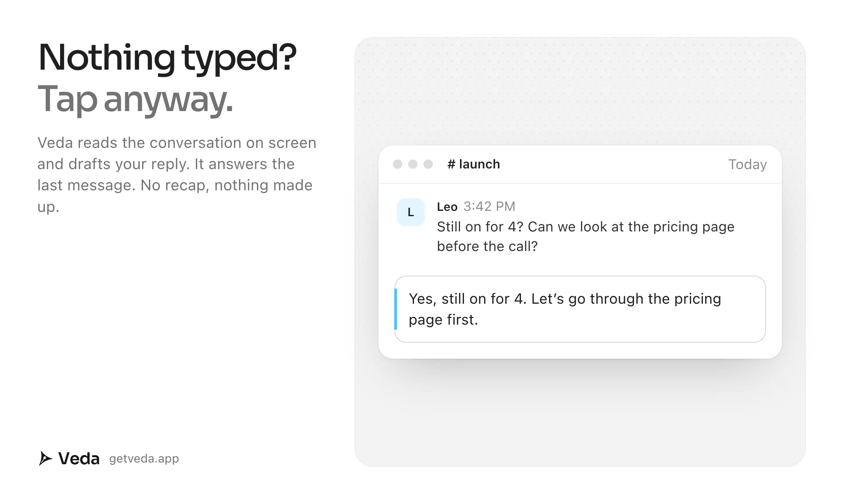The height and width of the screenshot is (504, 843).
Task: Select the # launch channel title
Action: click(474, 164)
